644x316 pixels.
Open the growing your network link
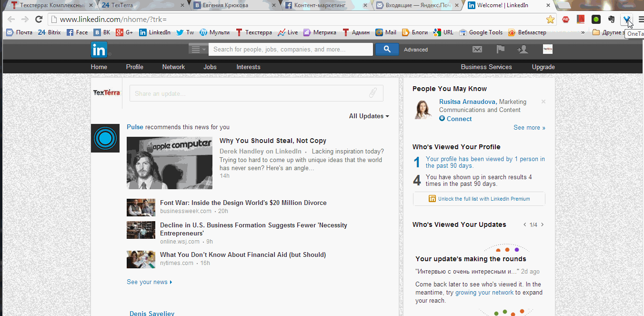pyautogui.click(x=484, y=293)
